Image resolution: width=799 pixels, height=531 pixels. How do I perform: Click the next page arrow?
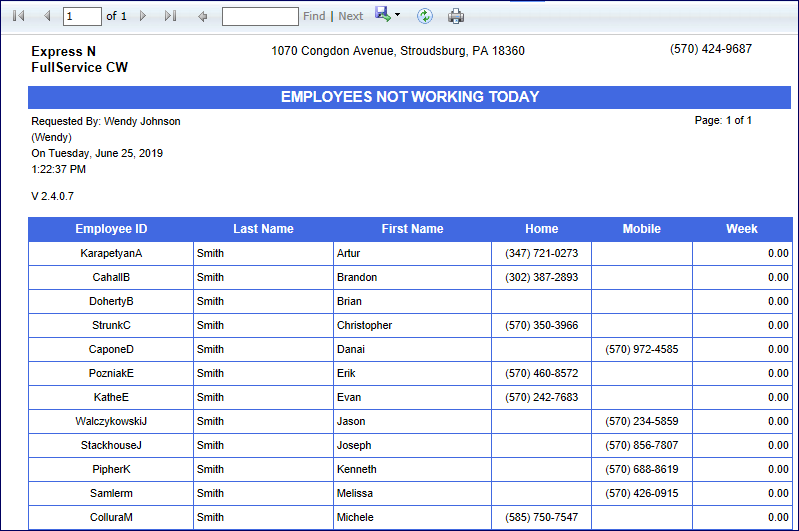point(143,16)
